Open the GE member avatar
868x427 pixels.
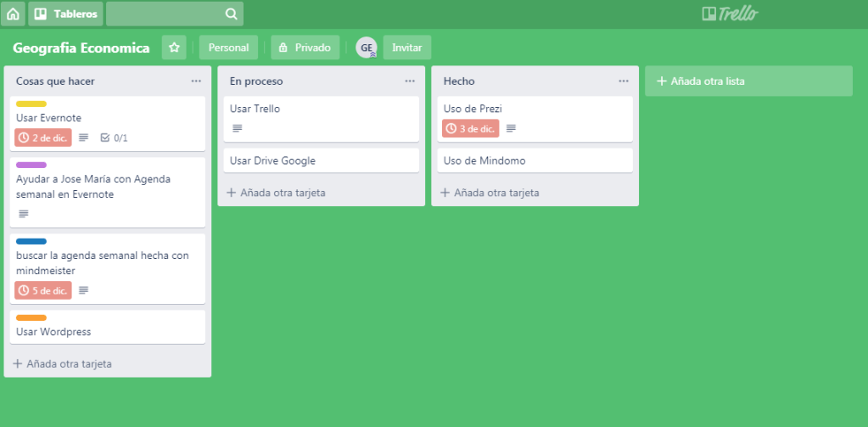[366, 48]
